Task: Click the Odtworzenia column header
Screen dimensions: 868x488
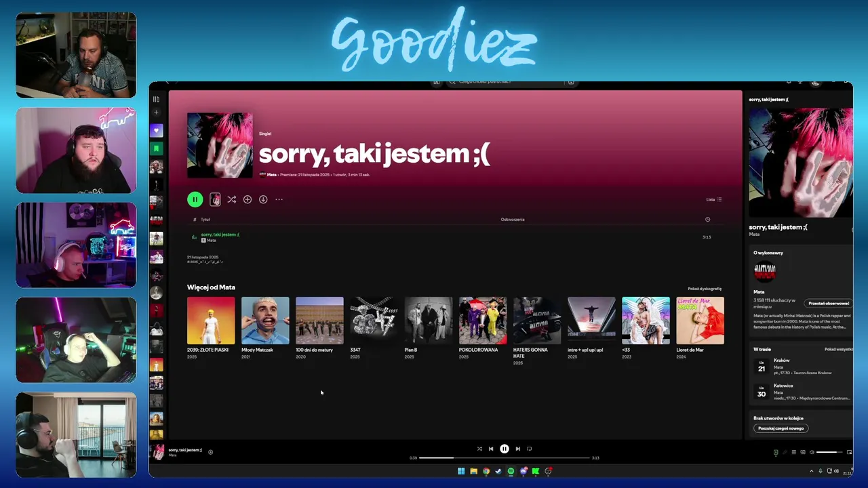Action: point(513,220)
